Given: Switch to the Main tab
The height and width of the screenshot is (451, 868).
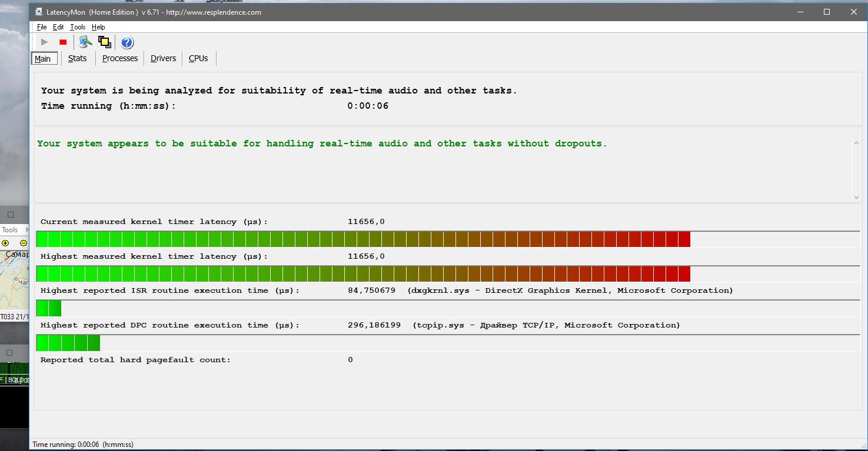Looking at the screenshot, I should coord(43,58).
